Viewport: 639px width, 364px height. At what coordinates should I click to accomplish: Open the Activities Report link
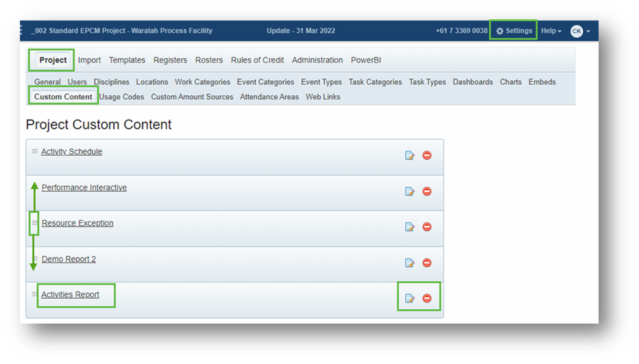(x=70, y=294)
